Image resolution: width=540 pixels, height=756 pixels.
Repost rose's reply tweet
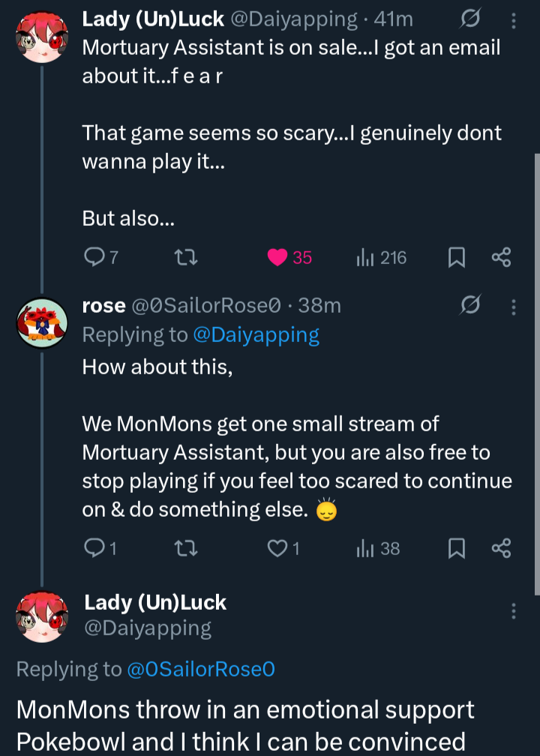coord(185,549)
